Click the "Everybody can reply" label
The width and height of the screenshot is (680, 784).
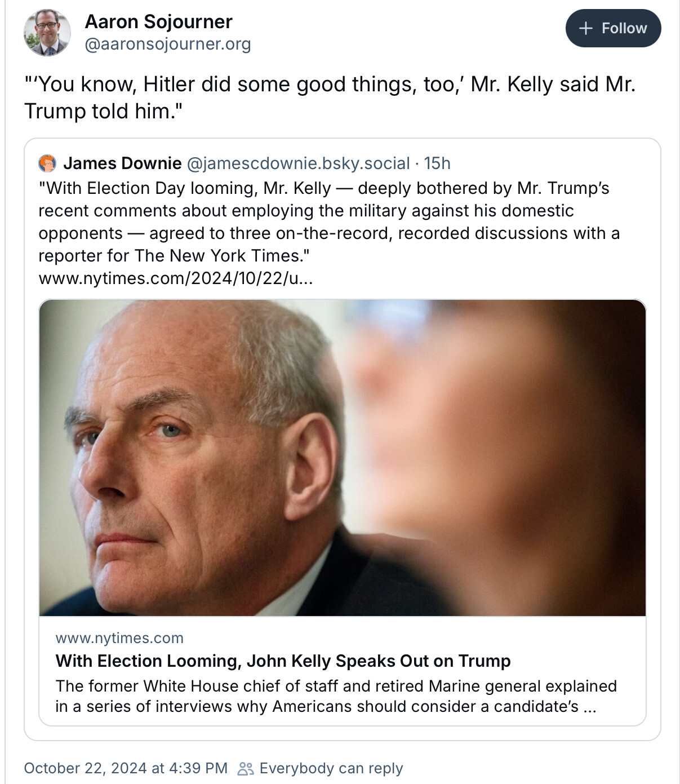click(x=331, y=768)
